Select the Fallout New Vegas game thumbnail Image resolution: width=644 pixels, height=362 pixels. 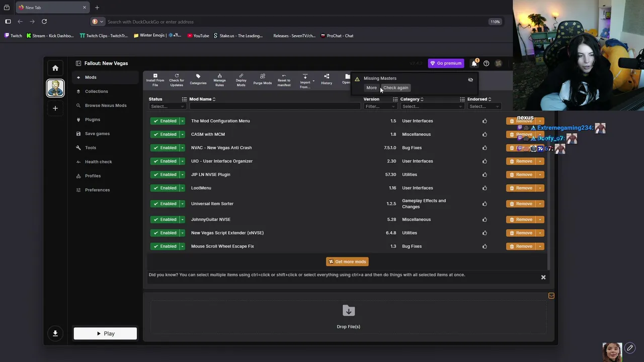[x=55, y=88]
